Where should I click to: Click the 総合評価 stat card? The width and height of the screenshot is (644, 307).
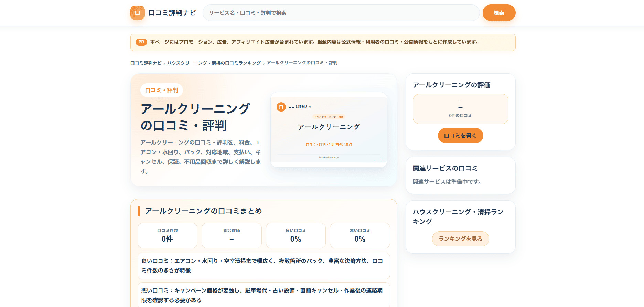click(232, 235)
